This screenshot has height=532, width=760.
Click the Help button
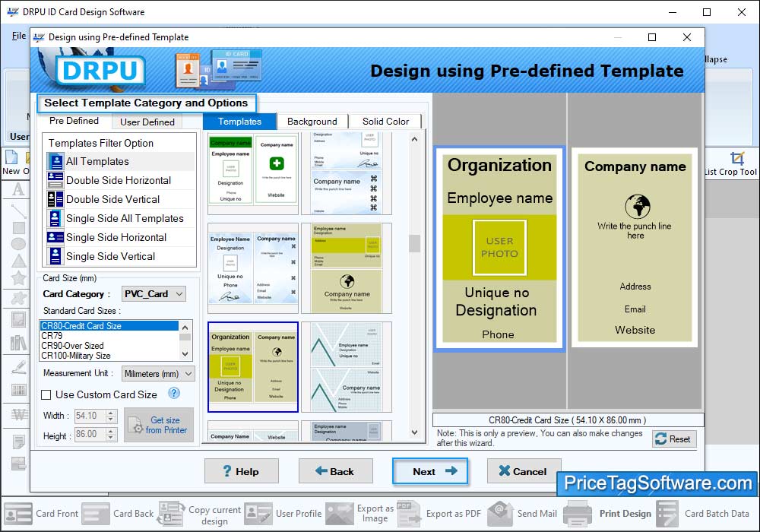pos(242,471)
